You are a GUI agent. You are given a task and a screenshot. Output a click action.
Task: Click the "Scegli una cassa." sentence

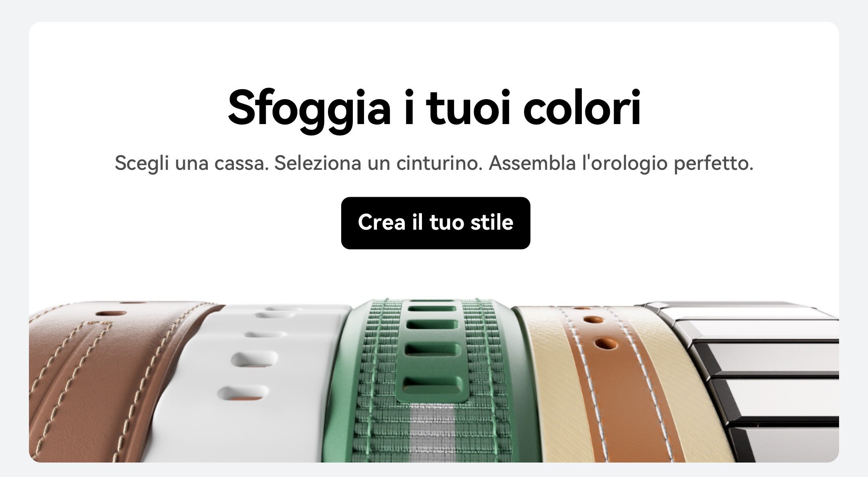click(192, 163)
